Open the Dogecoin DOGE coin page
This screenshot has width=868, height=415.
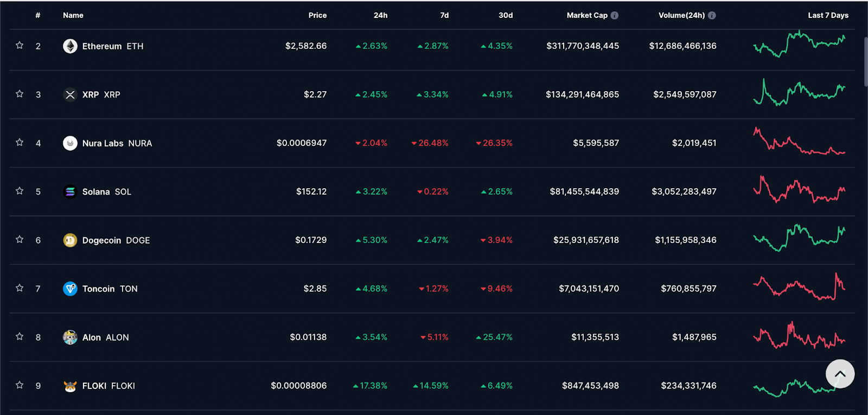[x=116, y=240]
